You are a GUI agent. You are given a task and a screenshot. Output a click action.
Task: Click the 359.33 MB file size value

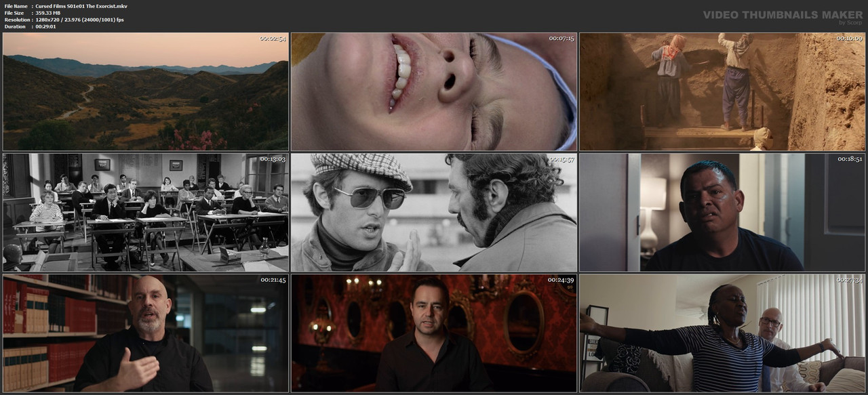[x=50, y=13]
